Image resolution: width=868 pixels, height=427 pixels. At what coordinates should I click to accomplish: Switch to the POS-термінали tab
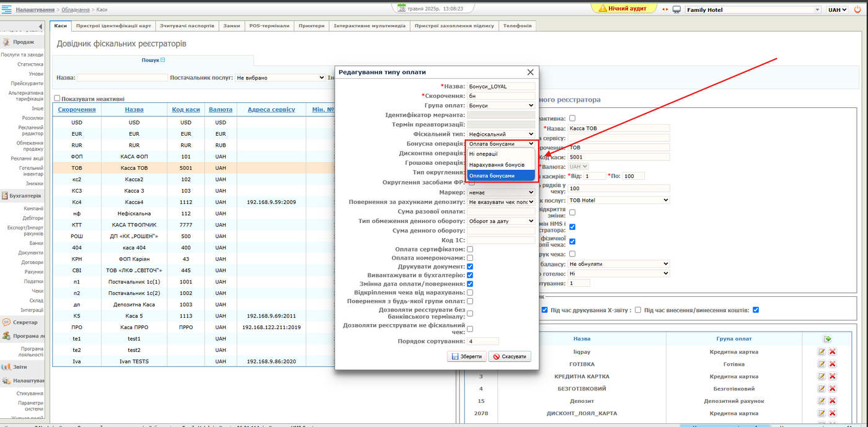pos(269,26)
